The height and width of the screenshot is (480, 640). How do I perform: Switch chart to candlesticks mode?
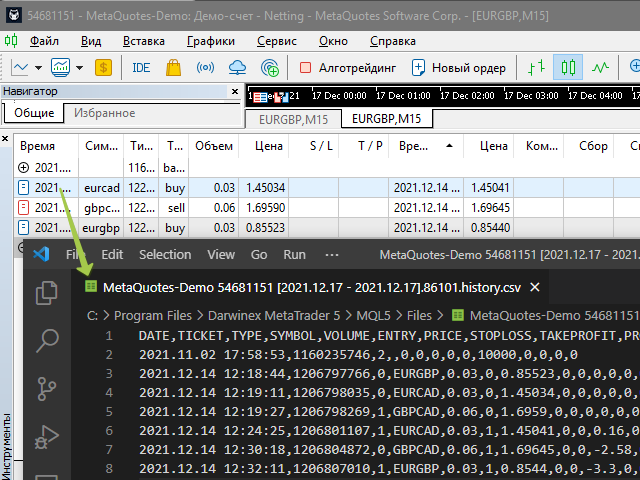(568, 67)
